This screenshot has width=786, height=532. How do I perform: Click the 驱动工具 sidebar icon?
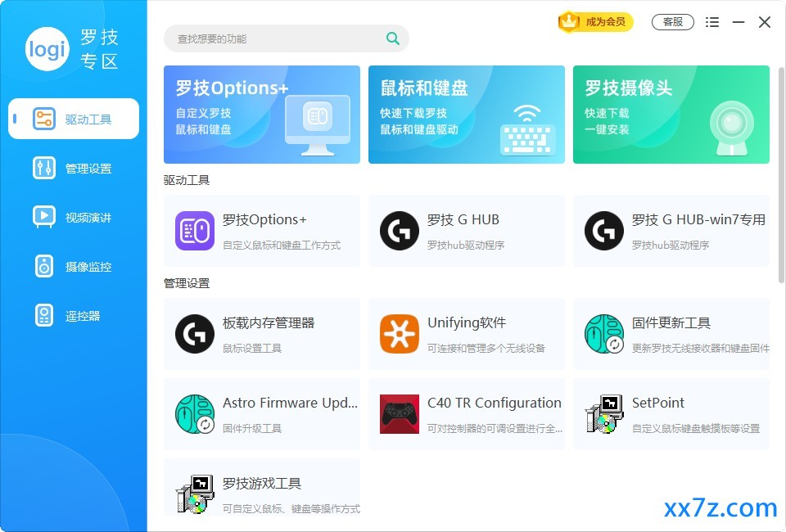44,119
